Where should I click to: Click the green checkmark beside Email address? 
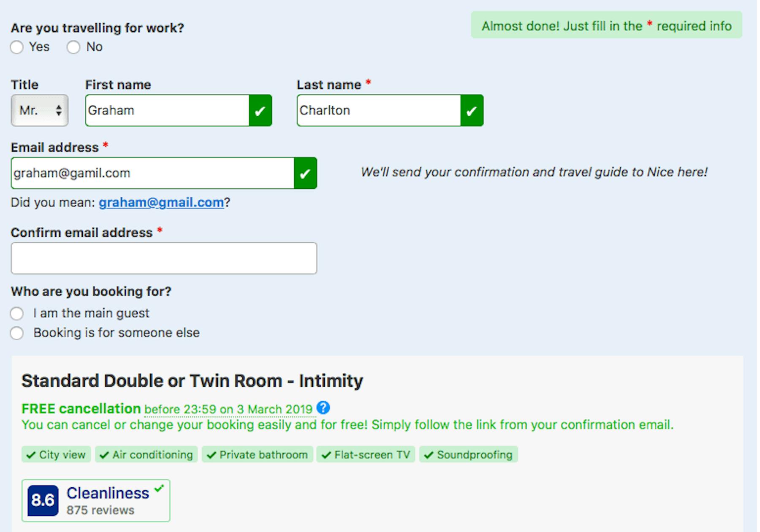[305, 173]
